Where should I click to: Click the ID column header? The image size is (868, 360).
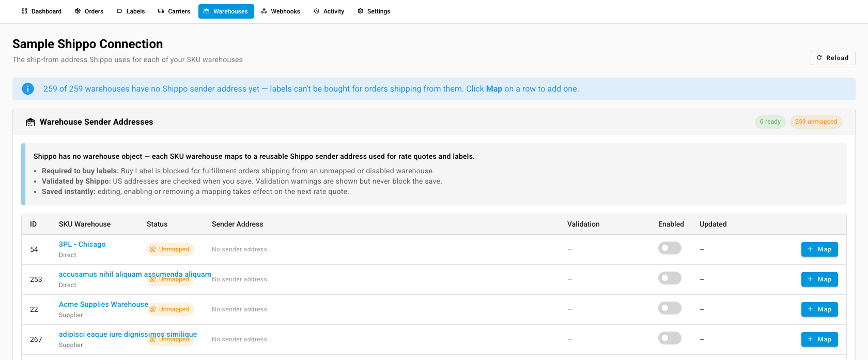click(33, 224)
